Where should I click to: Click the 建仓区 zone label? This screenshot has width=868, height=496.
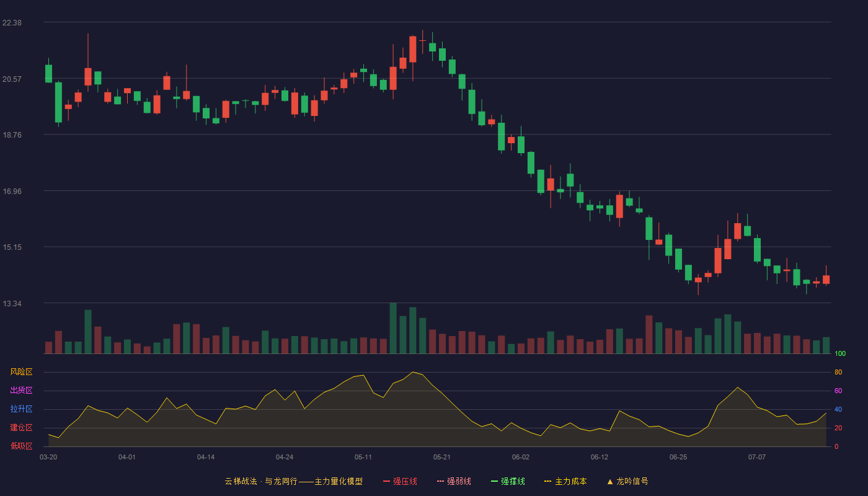(x=21, y=428)
